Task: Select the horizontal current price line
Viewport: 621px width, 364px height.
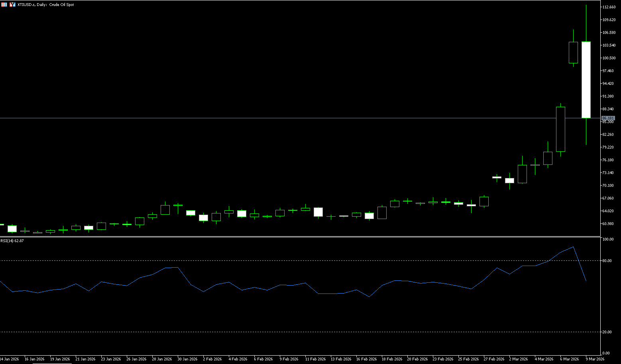Action: [279, 118]
